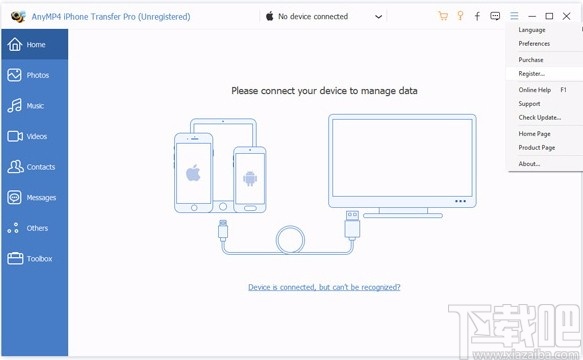Minimize the application window

(x=532, y=16)
